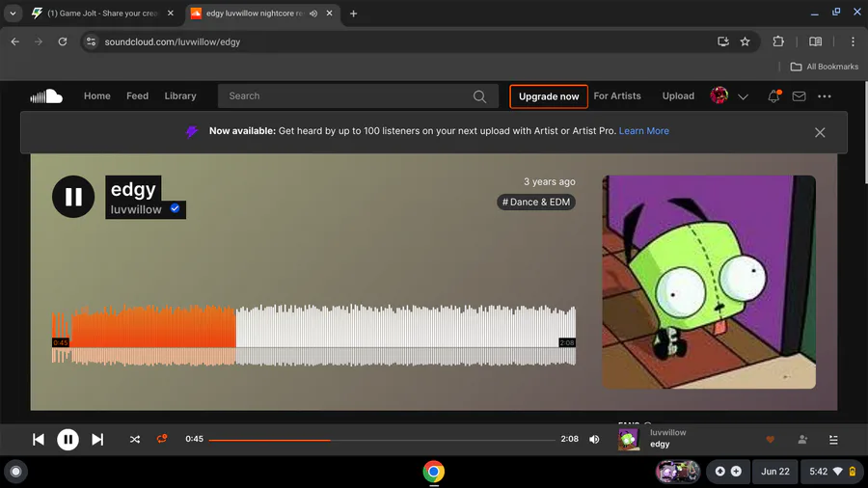
Task: Bookmark this page with the star
Action: pyautogui.click(x=746, y=41)
